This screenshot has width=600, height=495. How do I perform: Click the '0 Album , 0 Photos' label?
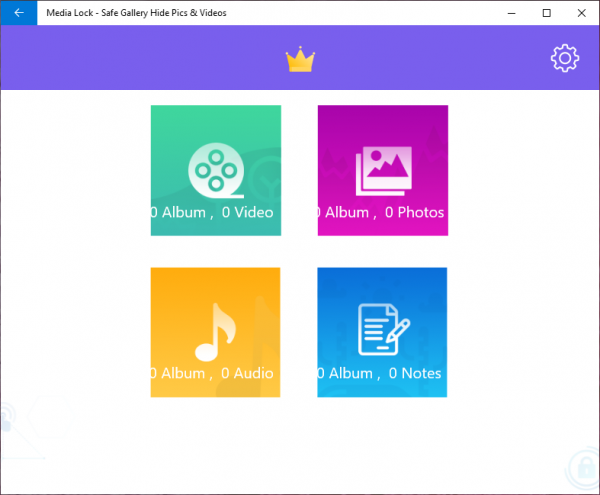pos(381,212)
